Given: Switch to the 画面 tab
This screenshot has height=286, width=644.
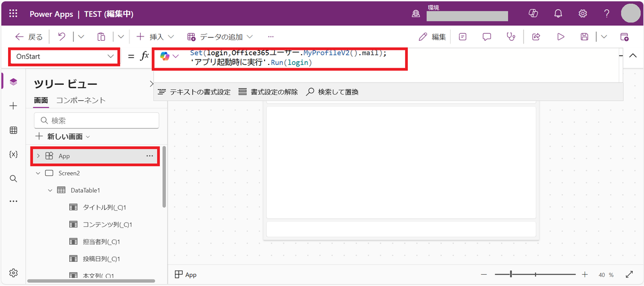Looking at the screenshot, I should point(41,100).
